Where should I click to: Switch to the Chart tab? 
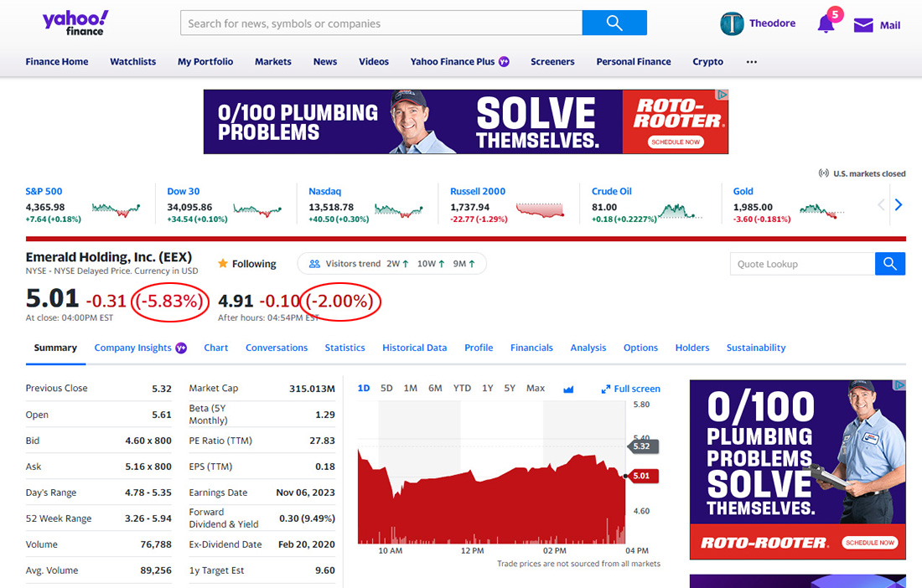point(215,348)
